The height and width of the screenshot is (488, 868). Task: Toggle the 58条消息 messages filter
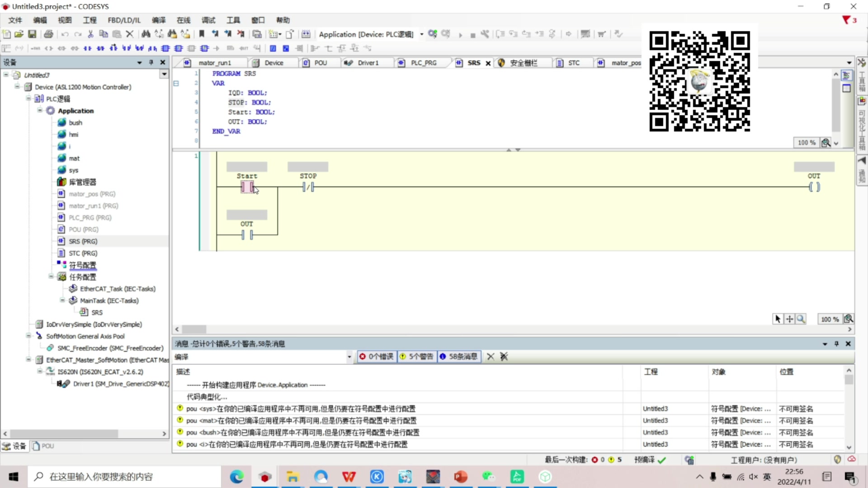(x=459, y=357)
